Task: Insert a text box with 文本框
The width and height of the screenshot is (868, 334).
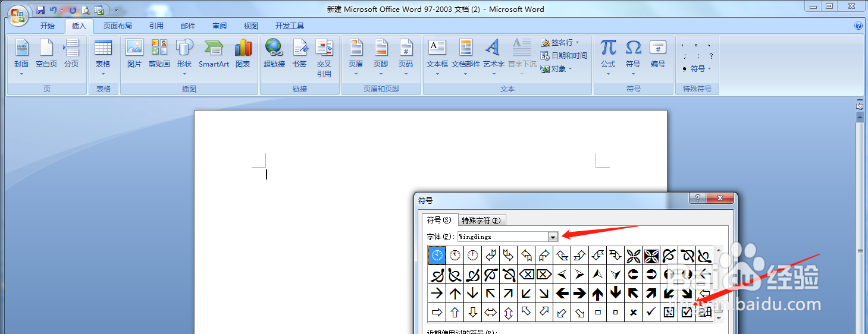Action: point(437,58)
